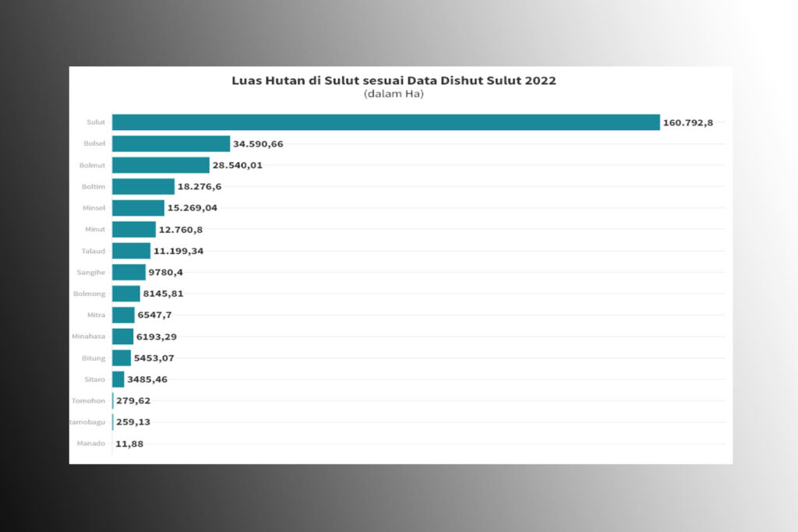The image size is (798, 532).
Task: Click the value "11.199,34"
Action: [178, 252]
